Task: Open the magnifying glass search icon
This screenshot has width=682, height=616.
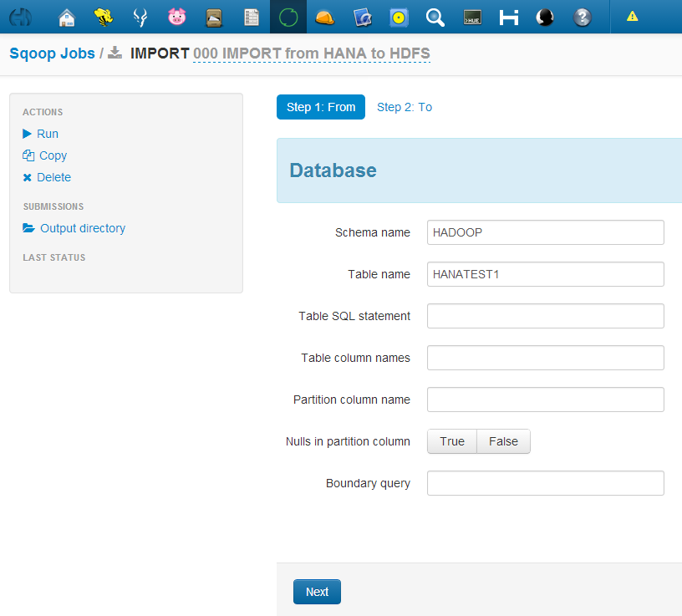Action: 435,18
